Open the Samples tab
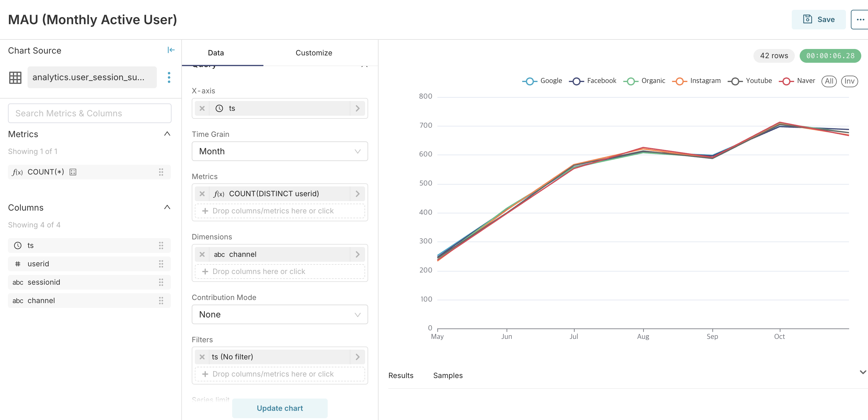 [447, 375]
